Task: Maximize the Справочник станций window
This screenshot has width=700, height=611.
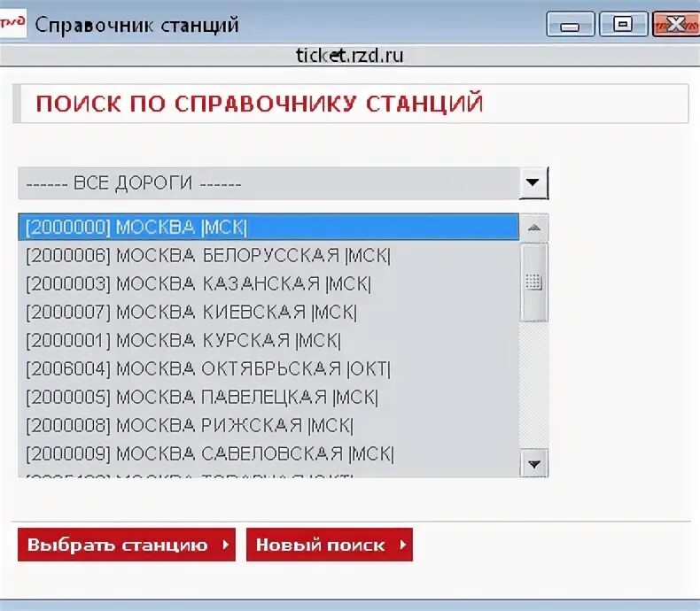Action: [623, 24]
